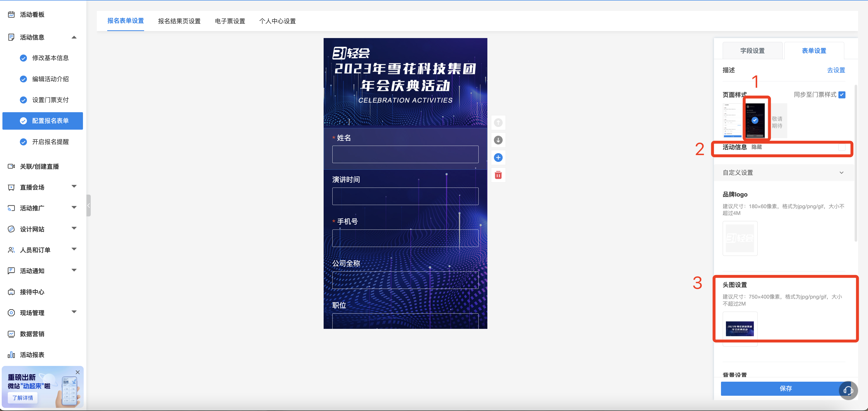Screen dimensions: 868x411
Task: Click the form preview header banner image
Action: coord(405,82)
